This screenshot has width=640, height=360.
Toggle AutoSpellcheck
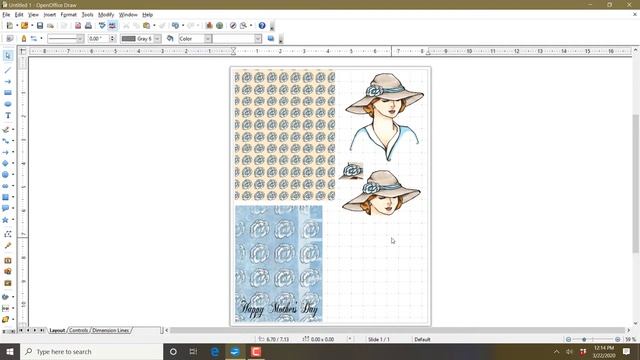[x=112, y=26]
